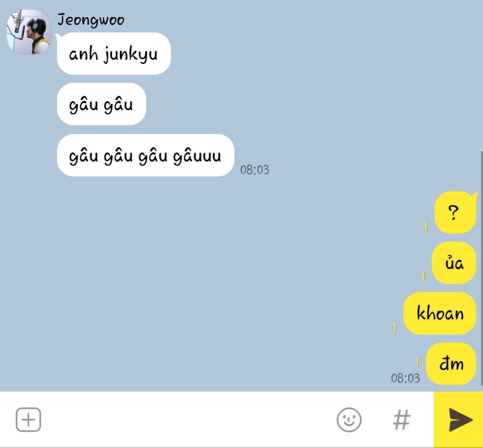Tap the yellow "khoan" message bubble
The height and width of the screenshot is (448, 483).
point(440,313)
